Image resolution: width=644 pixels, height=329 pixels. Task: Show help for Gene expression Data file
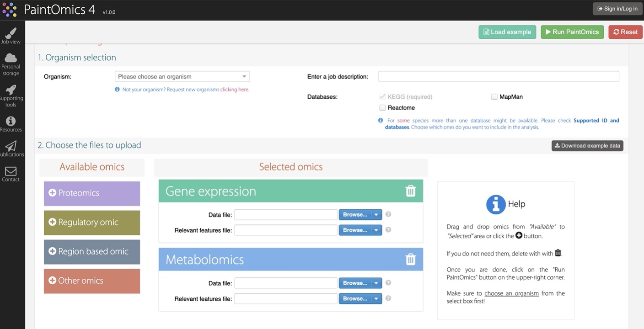[x=388, y=214]
